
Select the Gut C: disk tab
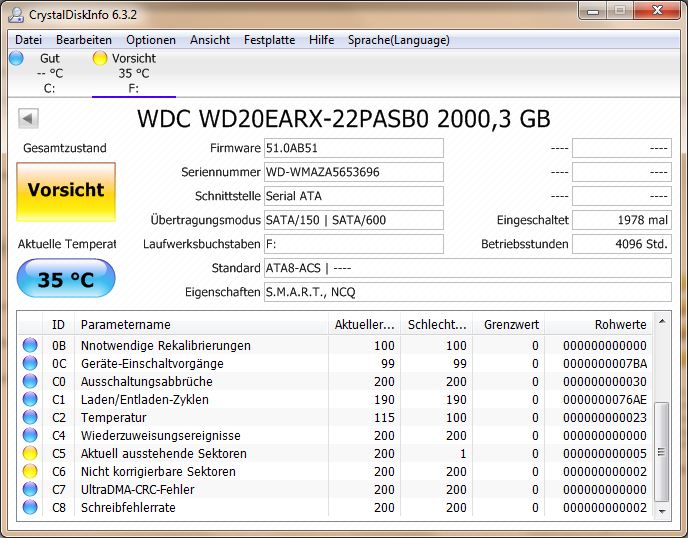click(x=49, y=73)
